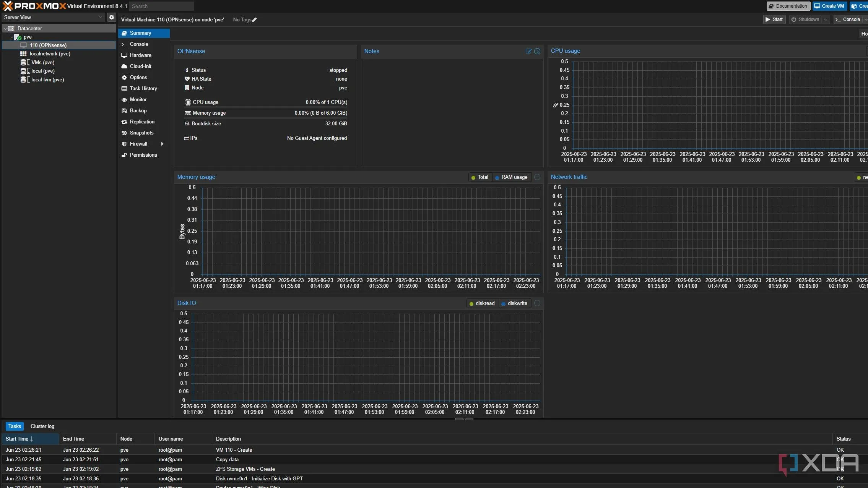Toggle the diskwrite series in the Disk IO legend
This screenshot has width=868, height=488.
click(514, 303)
